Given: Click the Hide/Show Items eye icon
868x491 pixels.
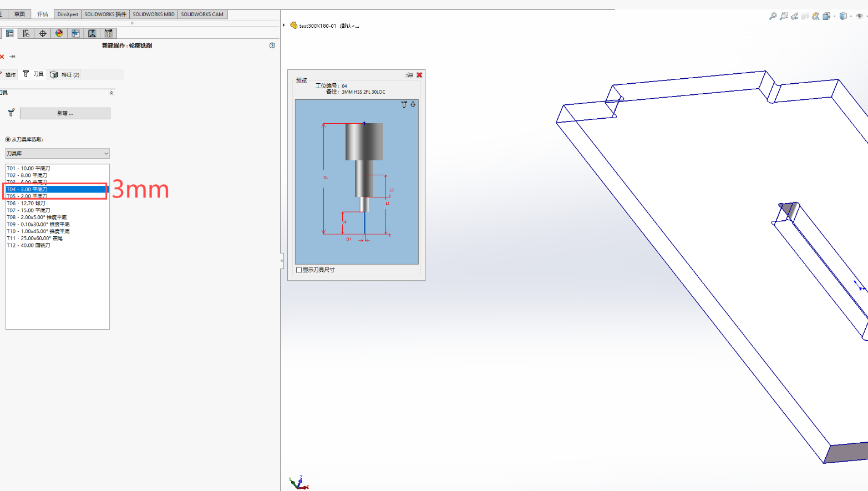Looking at the screenshot, I should click(x=860, y=17).
